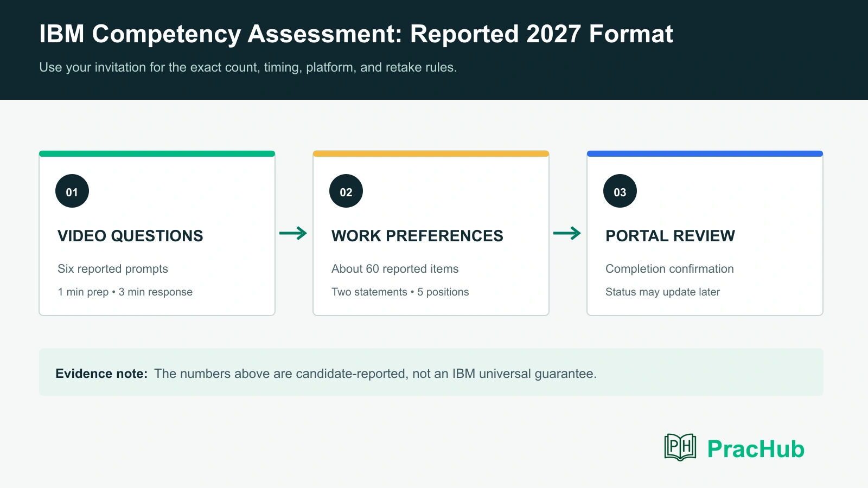Select the title "IBM Competency Assessment: Reported 2027 Format"

pyautogui.click(x=356, y=34)
